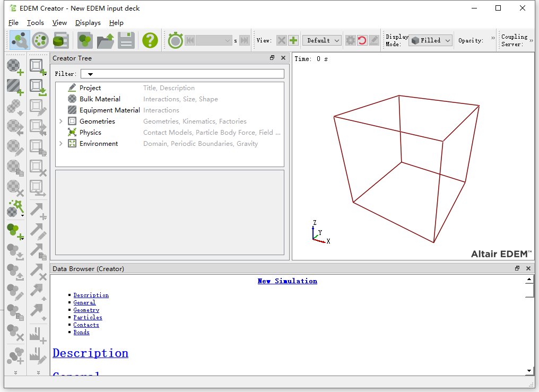This screenshot has height=392, width=539.
Task: Open the EDEM Analyst mode icon
Action: (x=61, y=40)
